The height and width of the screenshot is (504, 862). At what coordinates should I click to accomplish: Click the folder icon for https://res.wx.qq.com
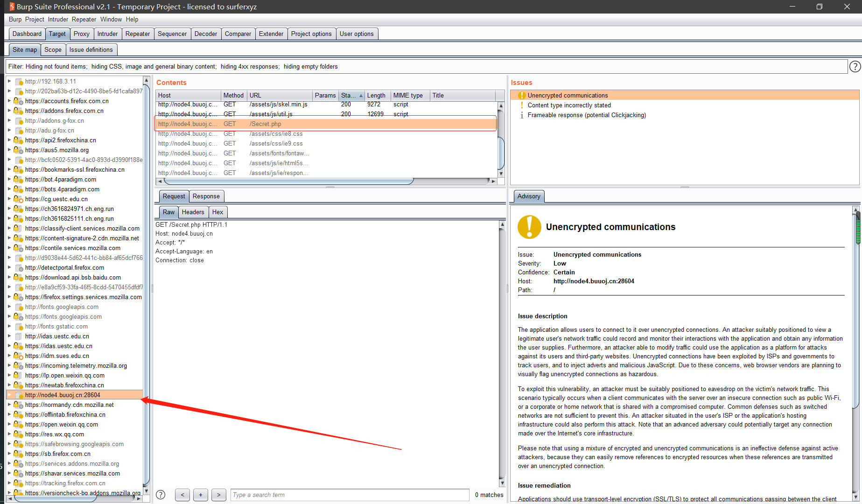[18, 434]
